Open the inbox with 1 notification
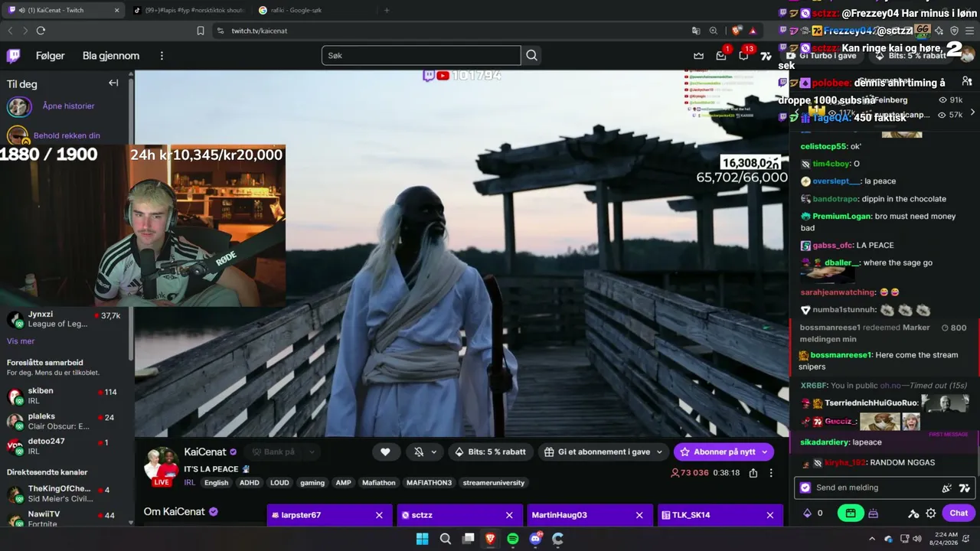Viewport: 980px width, 551px height. pos(721,56)
